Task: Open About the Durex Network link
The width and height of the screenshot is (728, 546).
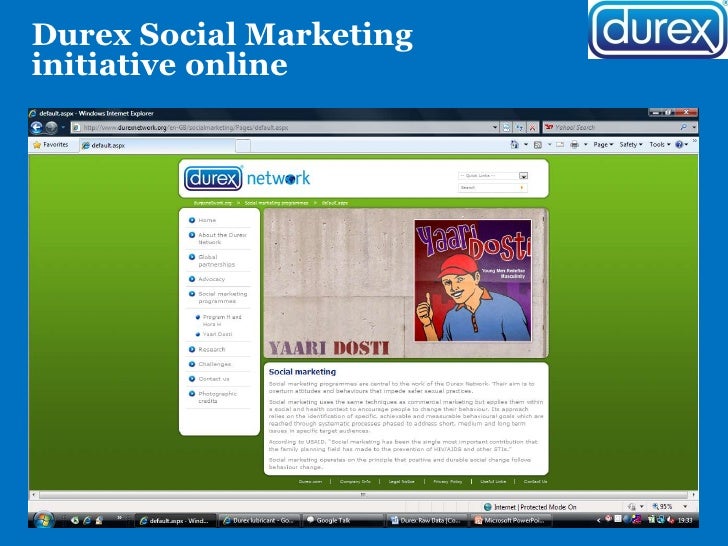Action: [222, 238]
